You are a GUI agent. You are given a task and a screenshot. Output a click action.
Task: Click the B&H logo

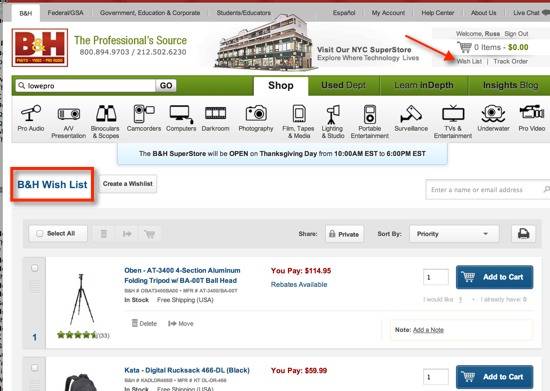[x=40, y=47]
